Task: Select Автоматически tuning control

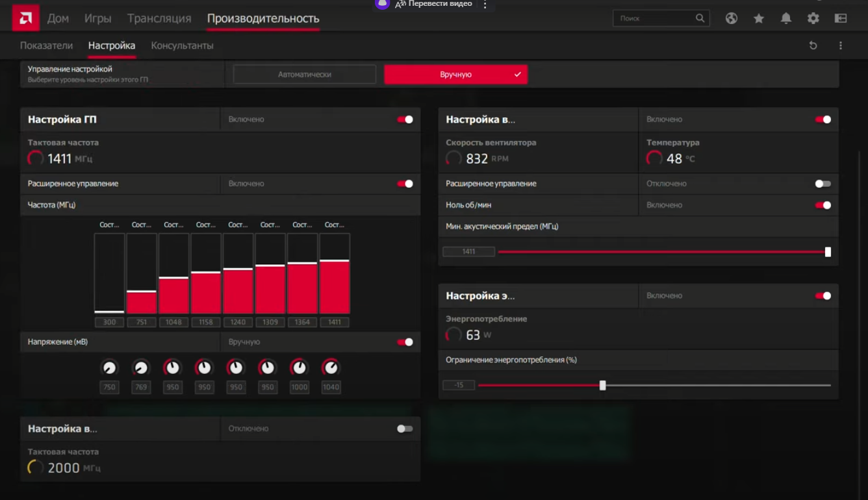Action: click(x=305, y=75)
